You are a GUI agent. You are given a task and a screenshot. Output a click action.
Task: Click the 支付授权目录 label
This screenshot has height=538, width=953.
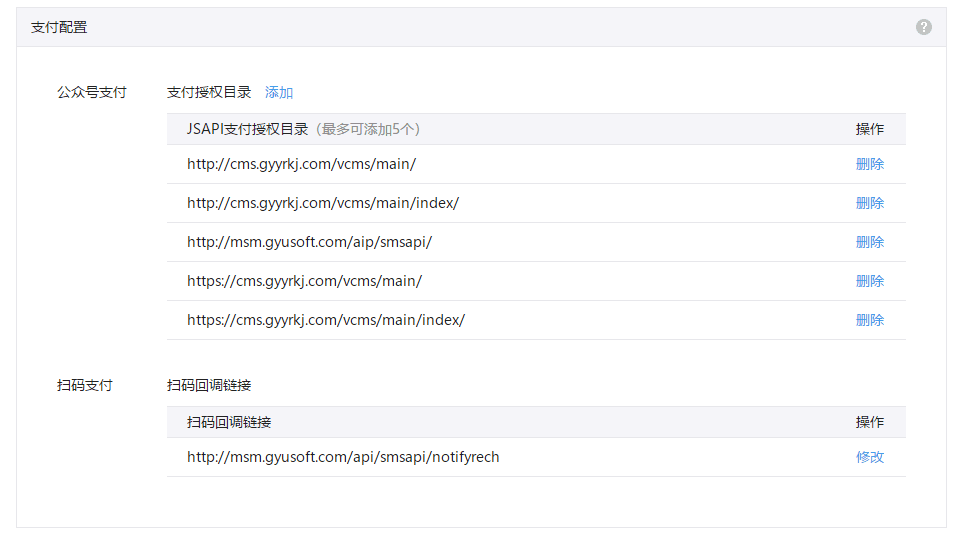[x=209, y=92]
